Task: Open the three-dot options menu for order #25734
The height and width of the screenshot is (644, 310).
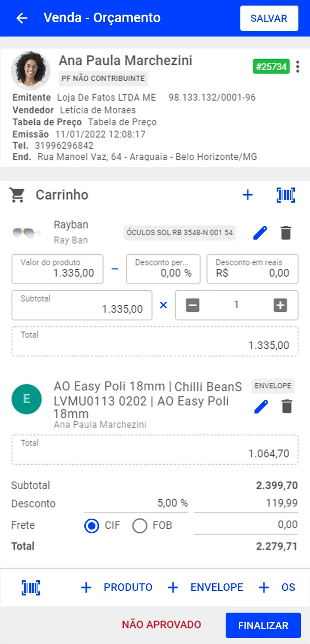Action: coord(298,66)
